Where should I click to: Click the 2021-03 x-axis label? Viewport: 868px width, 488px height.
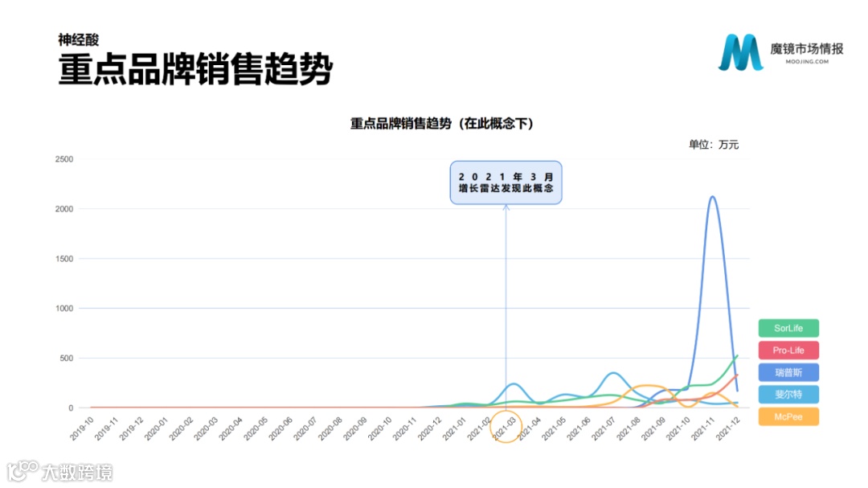click(505, 429)
